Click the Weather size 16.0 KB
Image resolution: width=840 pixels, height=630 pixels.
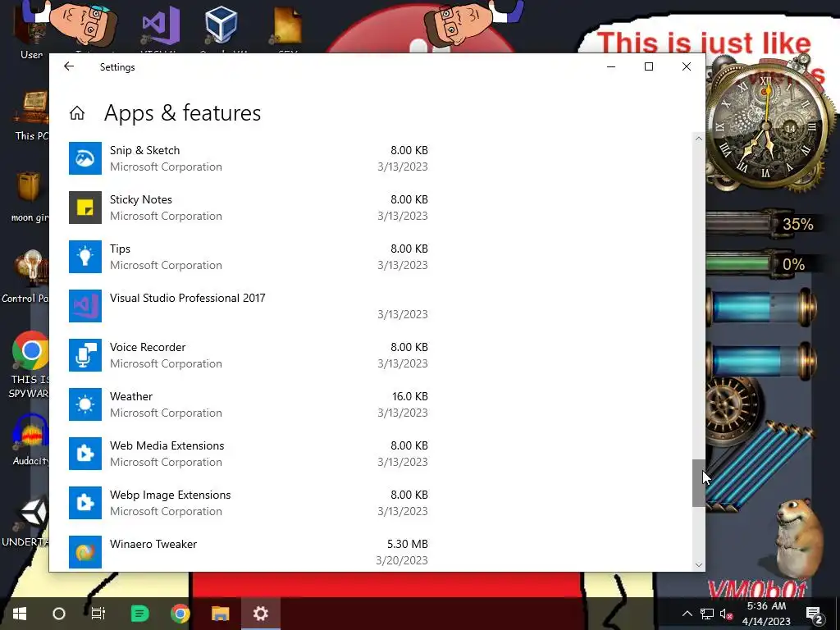[410, 396]
